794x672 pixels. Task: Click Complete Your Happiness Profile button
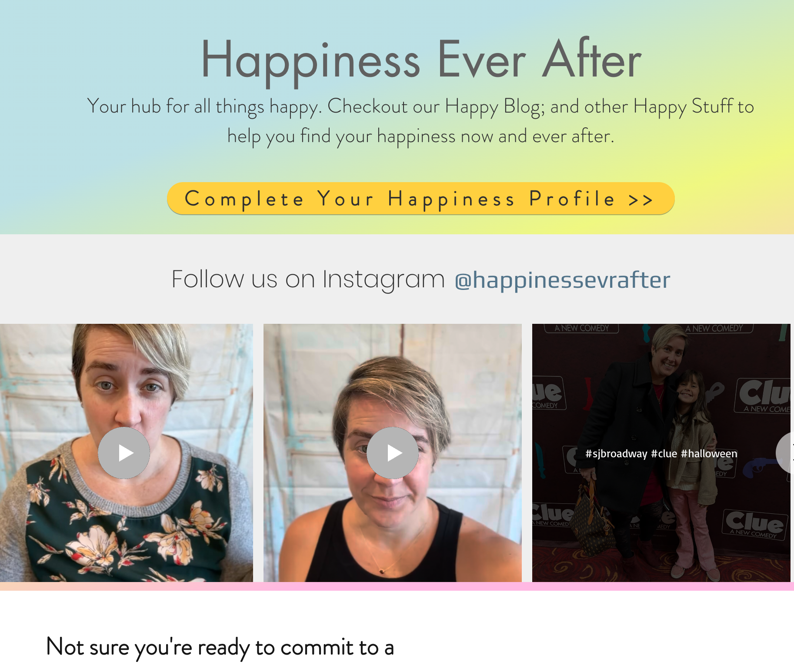[x=420, y=199]
